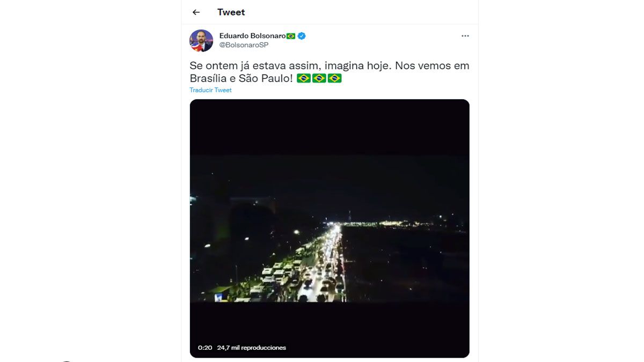Viewport: 644px width, 362px height.
Task: Click the last Brazil flag emoji in tweet text
Action: click(335, 78)
